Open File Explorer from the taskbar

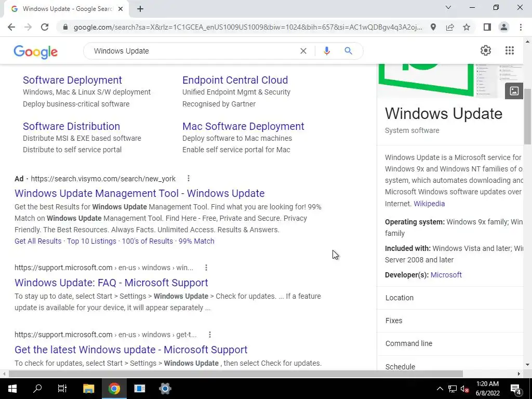point(88,389)
